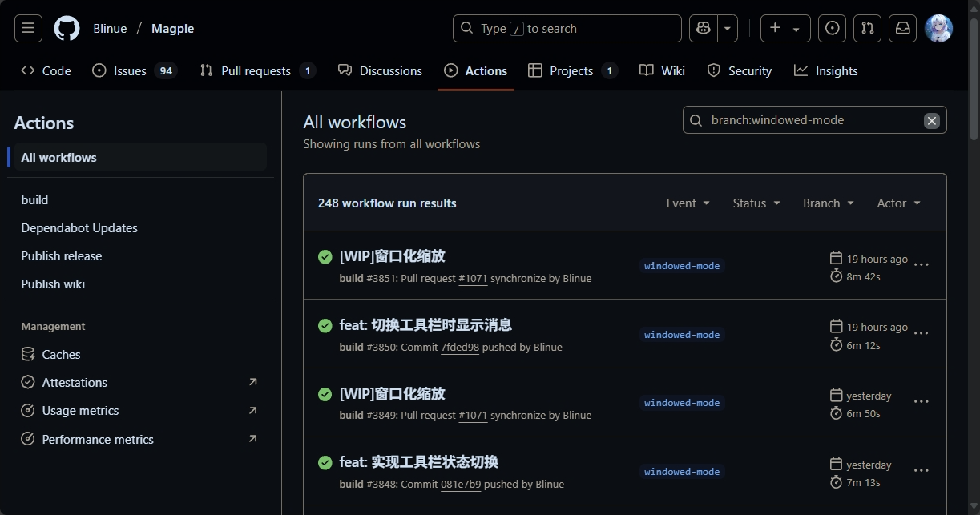Click the workflow filter search field

tap(809, 120)
